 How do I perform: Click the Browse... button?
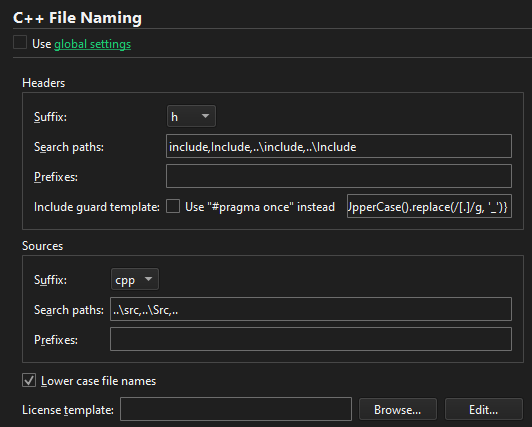pos(398,409)
